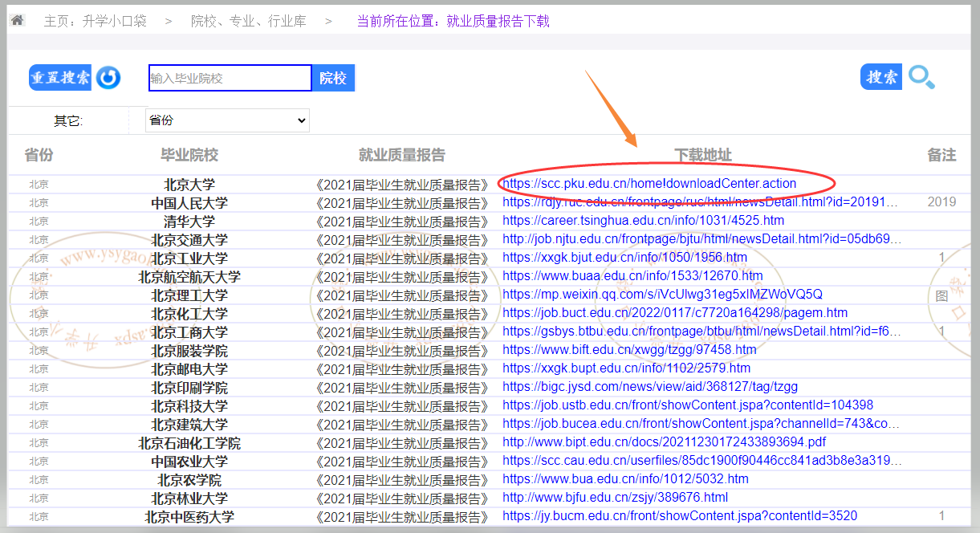Go to 升学小口袋 homepage breadcrumb
The height and width of the screenshot is (533, 980).
click(95, 21)
